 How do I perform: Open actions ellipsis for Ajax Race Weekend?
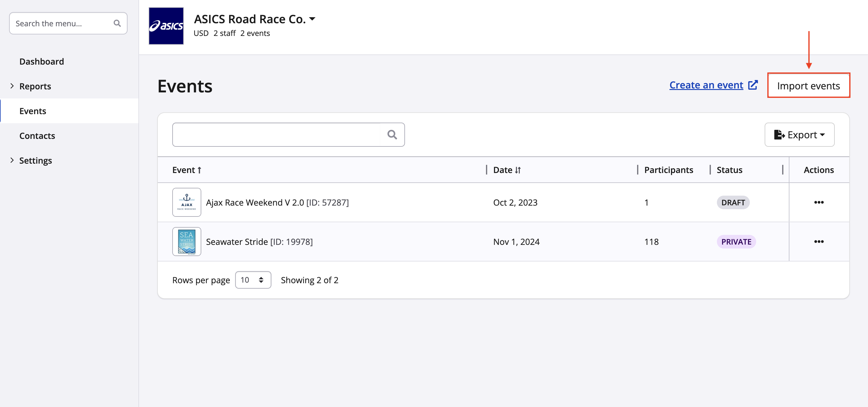click(x=818, y=202)
